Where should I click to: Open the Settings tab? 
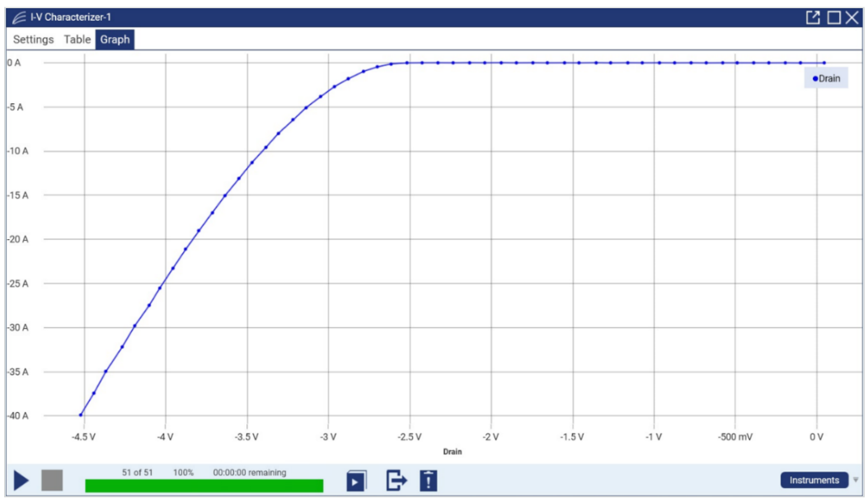tap(33, 40)
